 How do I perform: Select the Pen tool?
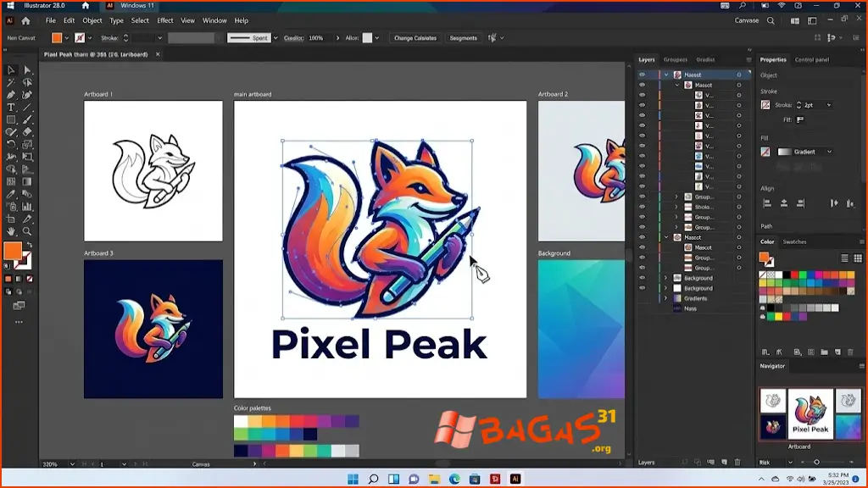coord(10,95)
